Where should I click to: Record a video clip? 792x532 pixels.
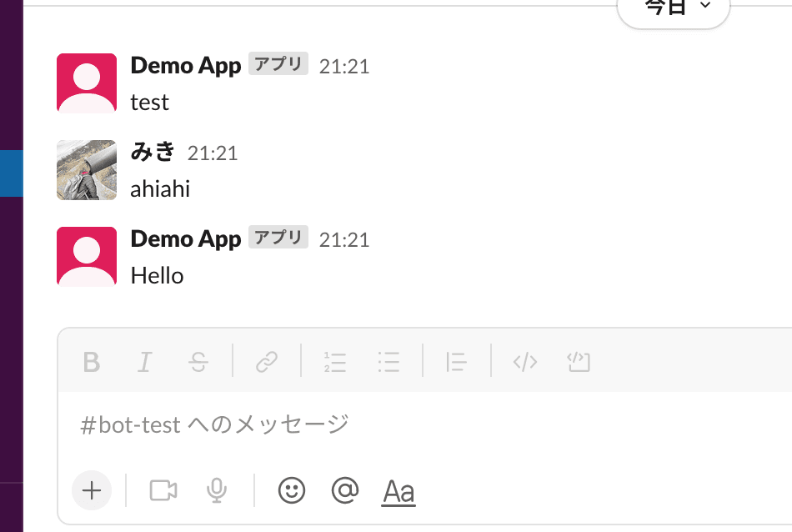point(163,490)
